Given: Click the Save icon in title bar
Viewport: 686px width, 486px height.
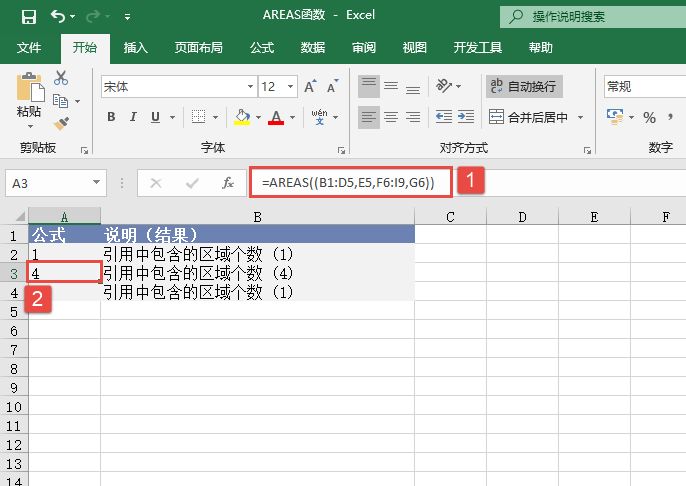Looking at the screenshot, I should (28, 17).
